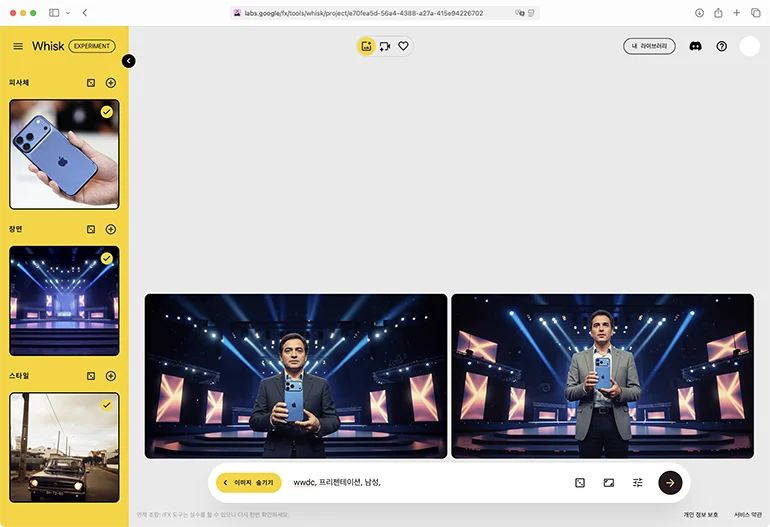Image resolution: width=770 pixels, height=527 pixels.
Task: Add new image to 장면 section
Action: [111, 229]
